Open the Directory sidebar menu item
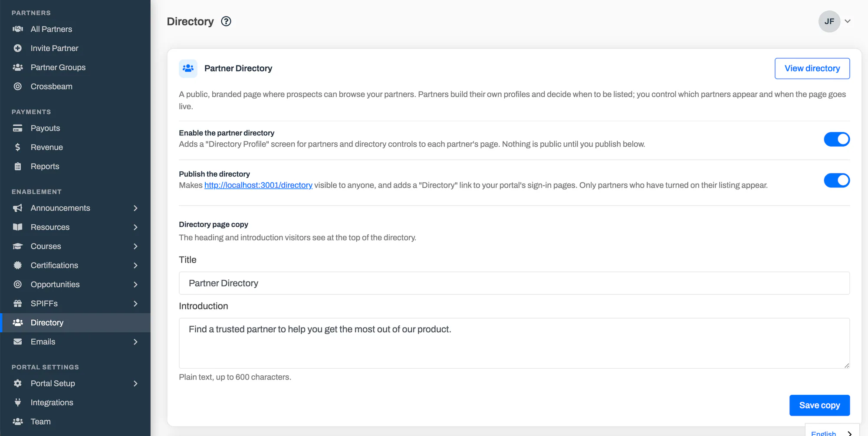This screenshot has height=436, width=868. pyautogui.click(x=76, y=322)
